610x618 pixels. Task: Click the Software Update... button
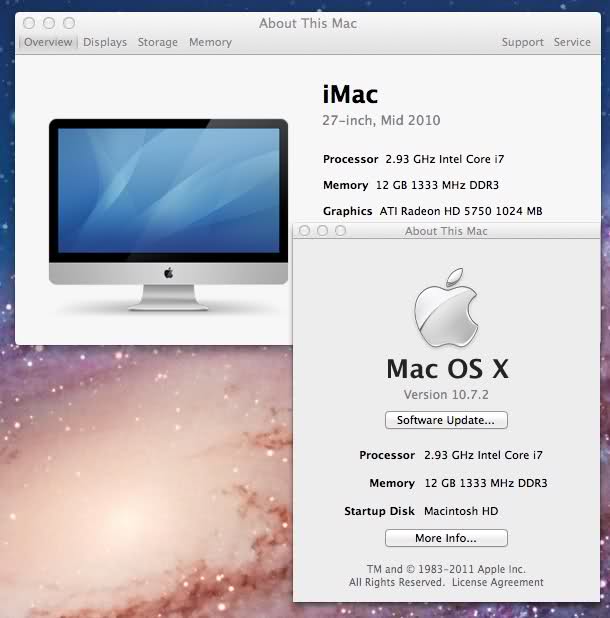[x=446, y=420]
